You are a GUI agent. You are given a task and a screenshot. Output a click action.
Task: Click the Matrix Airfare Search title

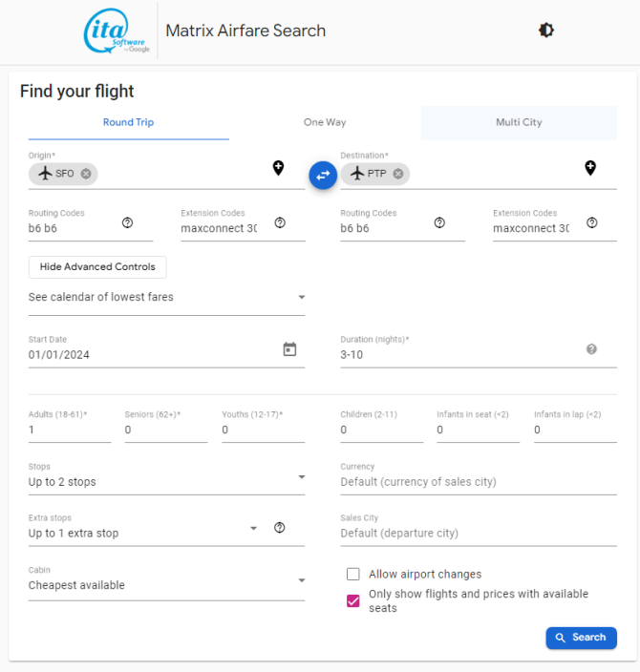point(245,31)
